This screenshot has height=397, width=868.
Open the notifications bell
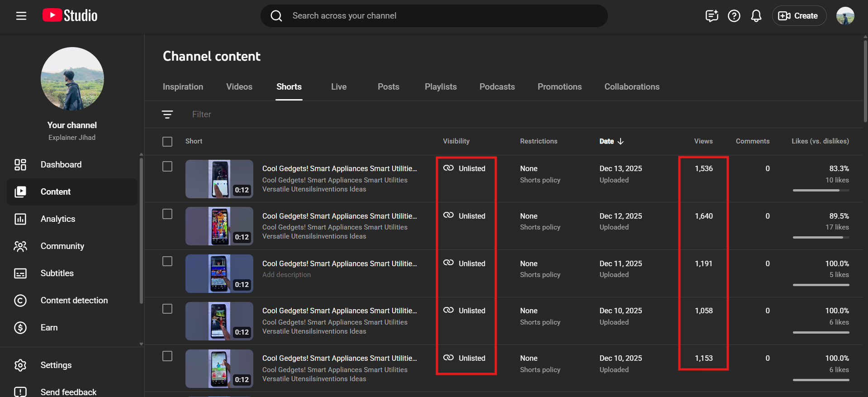point(756,16)
